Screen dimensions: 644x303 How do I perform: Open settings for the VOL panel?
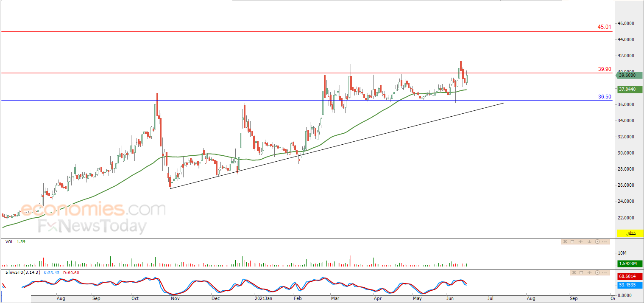597,242
